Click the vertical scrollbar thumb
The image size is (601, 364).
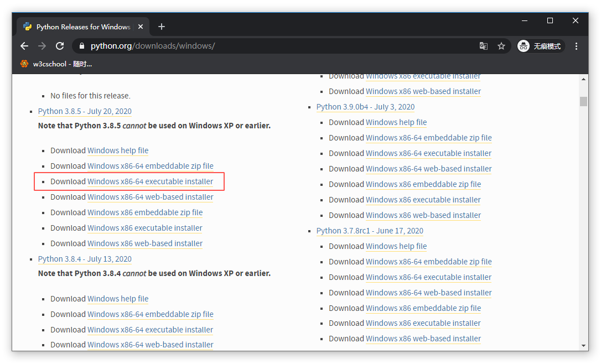click(x=583, y=101)
